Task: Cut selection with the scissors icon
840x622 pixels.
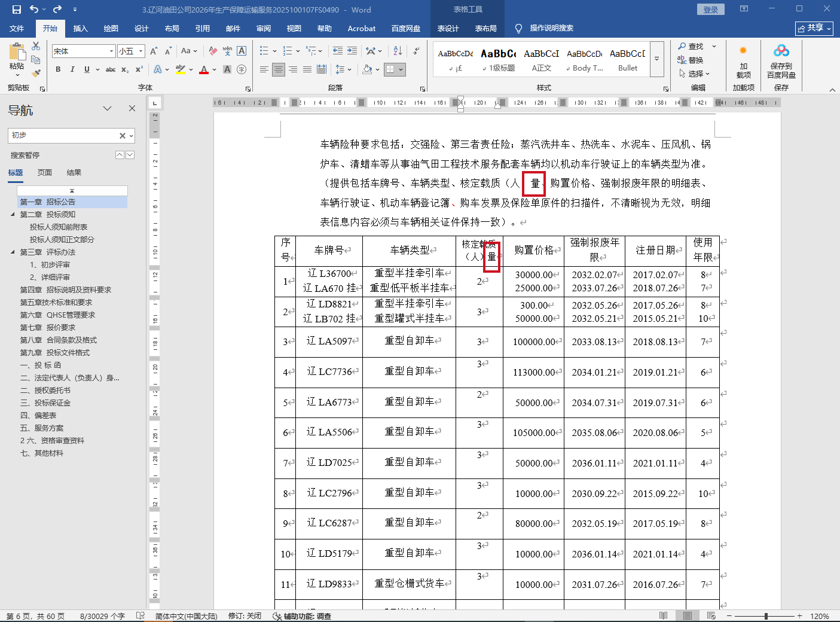Action: 36,46
